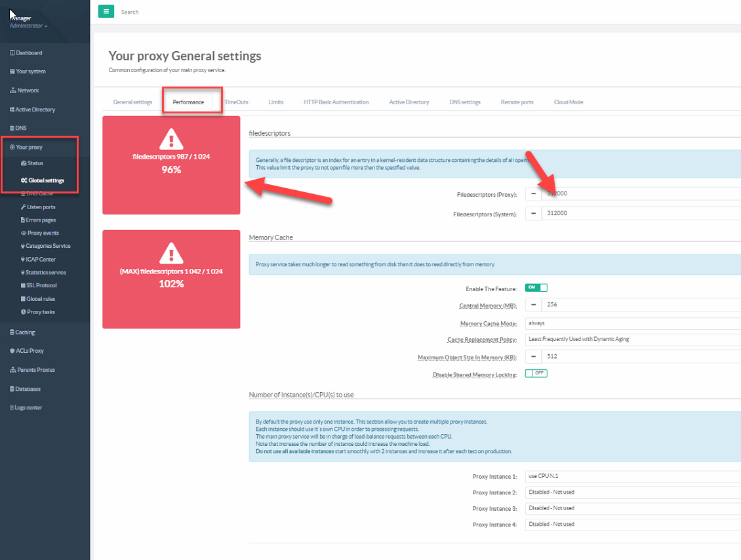This screenshot has height=560, width=741.
Task: Expand the Administrator user menu
Action: tap(28, 26)
